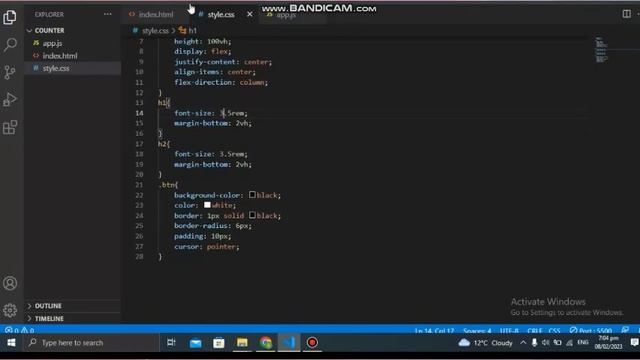Click white color swatch on color line

pyautogui.click(x=207, y=205)
